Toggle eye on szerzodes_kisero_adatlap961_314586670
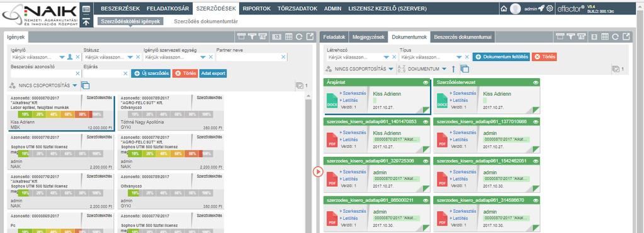This screenshot has height=233, width=644. (x=535, y=200)
